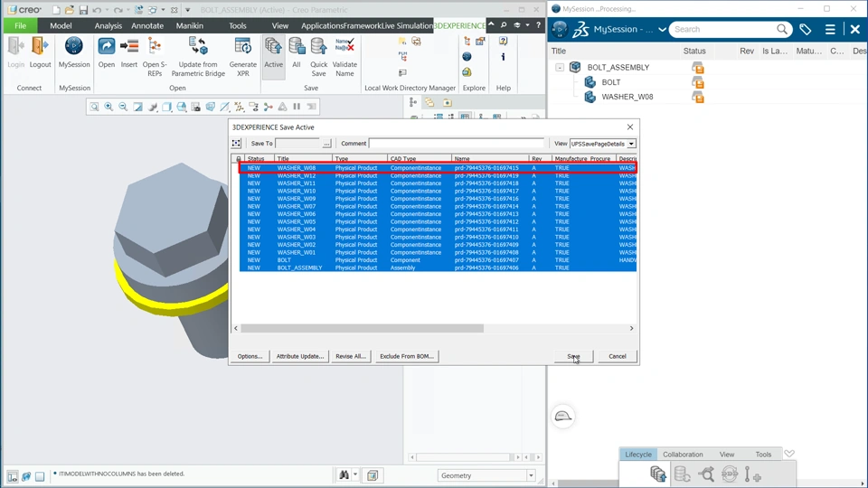Switch to the Manikin ribbon tab
The image size is (868, 488).
(189, 25)
